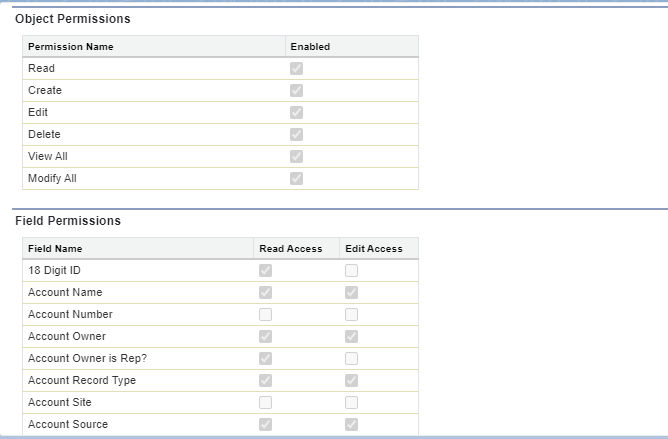
Task: Toggle Read Access for 18 Digit ID
Action: point(265,270)
